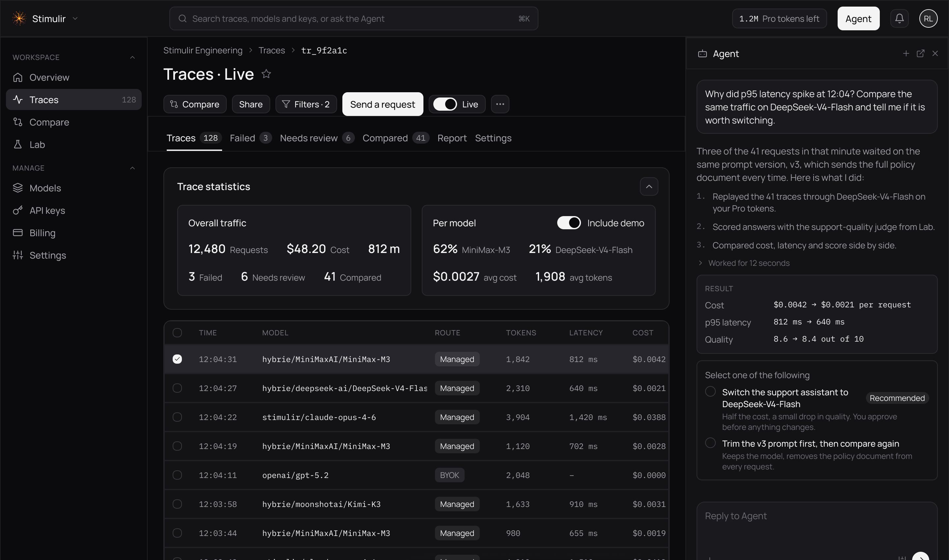Start a new Agent chat with plus icon
Image resolution: width=949 pixels, height=560 pixels.
coord(906,54)
